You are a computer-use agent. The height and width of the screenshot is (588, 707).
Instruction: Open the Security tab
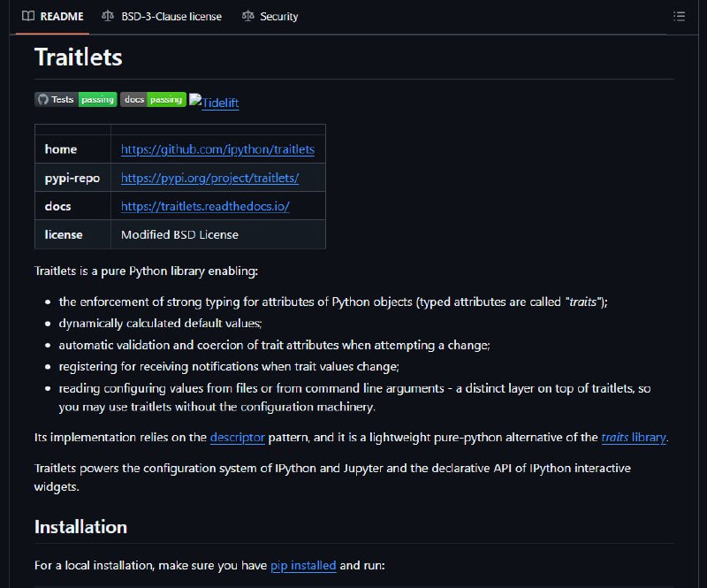[x=270, y=17]
